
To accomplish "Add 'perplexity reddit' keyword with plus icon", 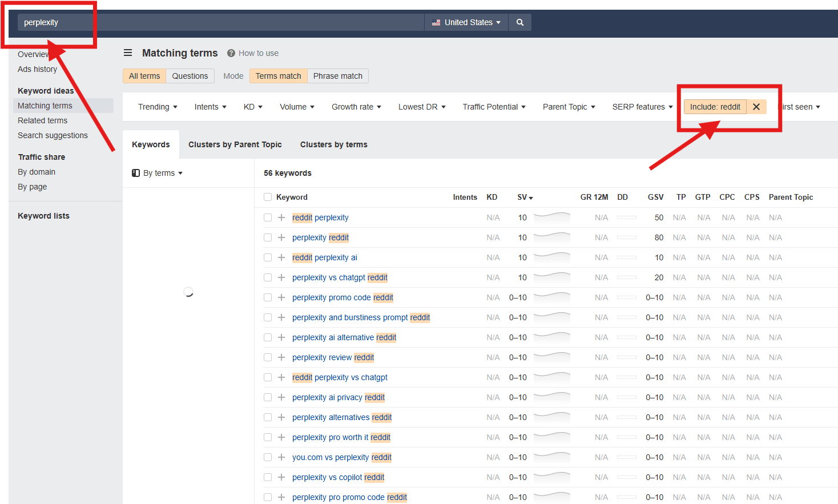I will [x=281, y=237].
